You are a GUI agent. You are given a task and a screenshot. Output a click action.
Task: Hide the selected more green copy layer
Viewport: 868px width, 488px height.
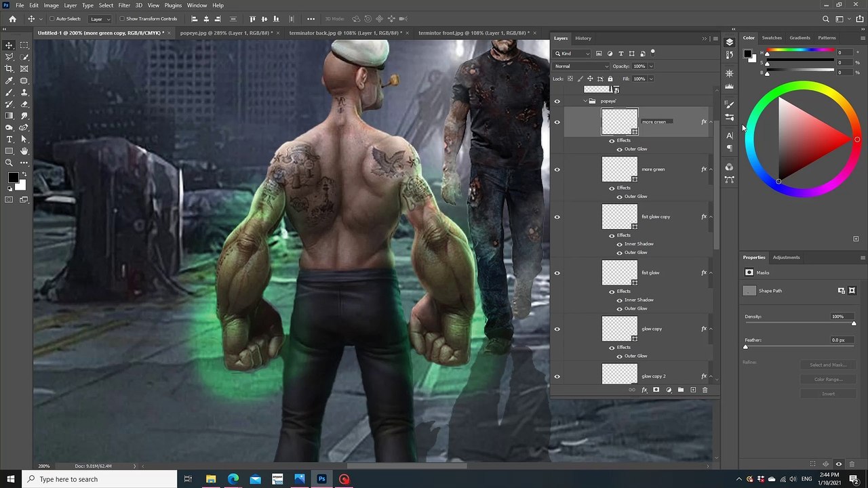pos(557,122)
